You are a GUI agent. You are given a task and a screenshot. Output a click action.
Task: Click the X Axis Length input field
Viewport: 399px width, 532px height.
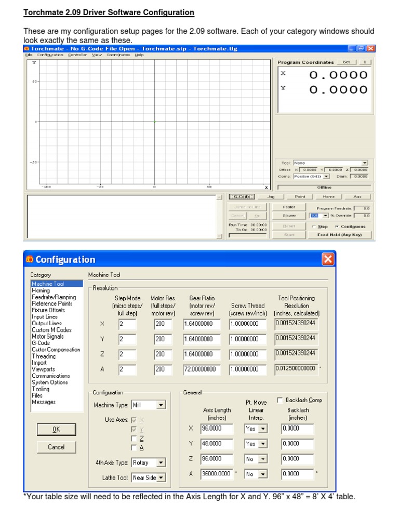point(217,429)
